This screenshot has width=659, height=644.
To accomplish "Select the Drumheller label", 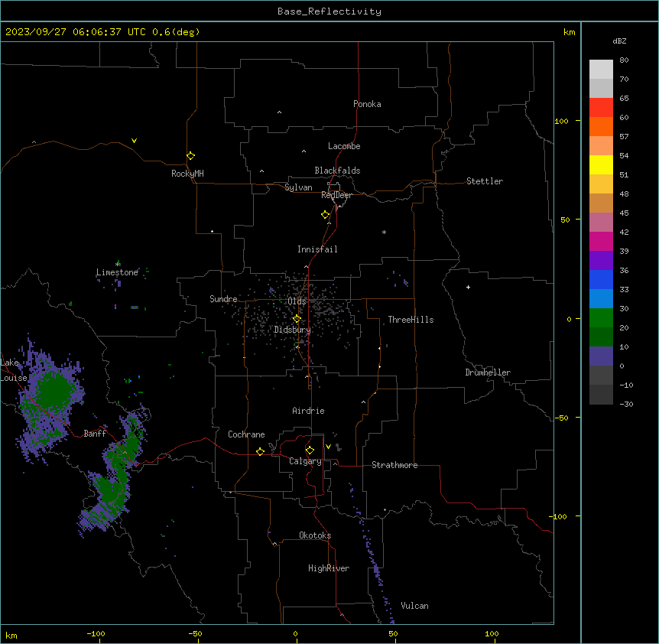I will (488, 372).
